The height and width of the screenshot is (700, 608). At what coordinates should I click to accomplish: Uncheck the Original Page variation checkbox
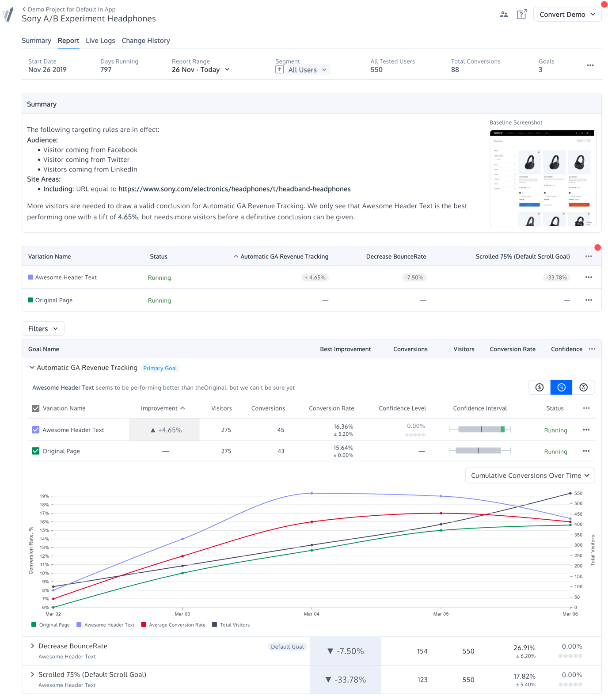pyautogui.click(x=36, y=451)
